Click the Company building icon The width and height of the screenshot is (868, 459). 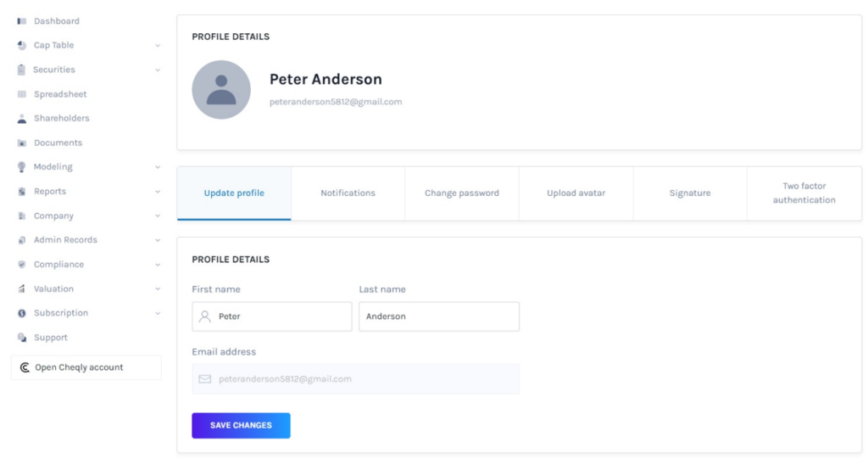(21, 216)
